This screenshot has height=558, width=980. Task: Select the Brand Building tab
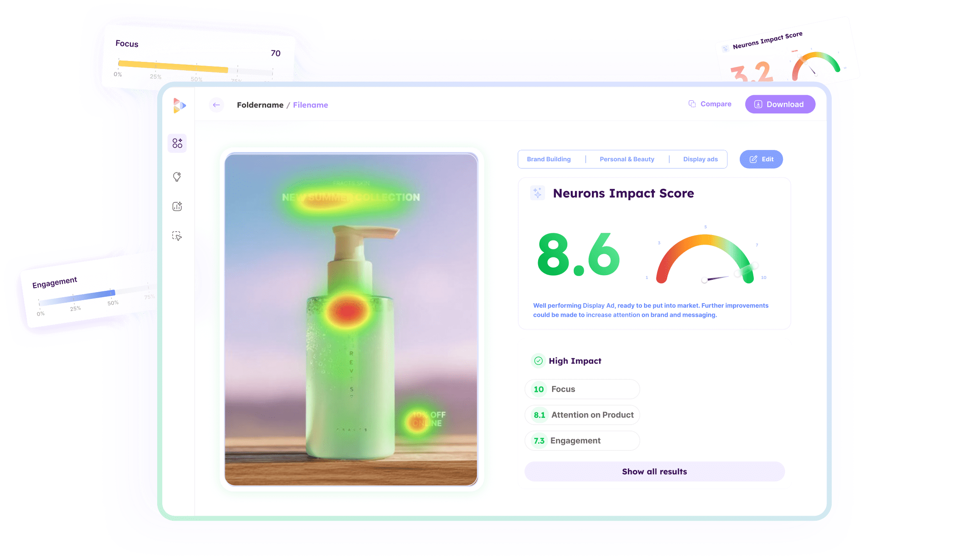click(549, 159)
